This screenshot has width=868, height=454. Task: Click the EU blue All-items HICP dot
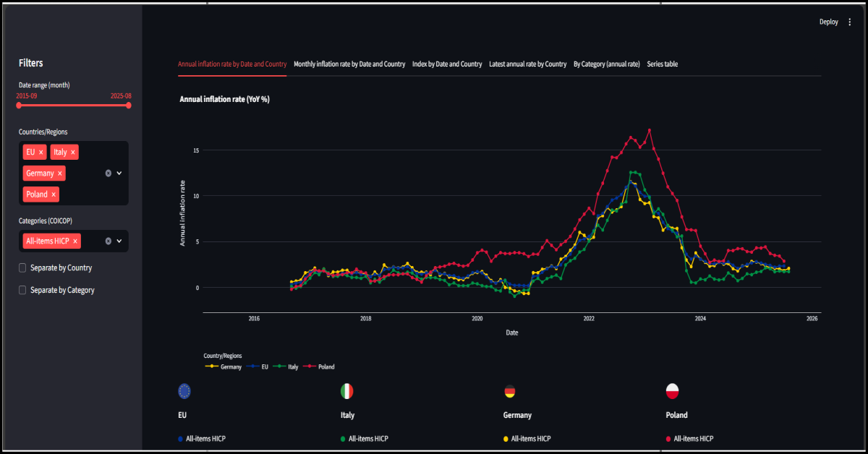(x=180, y=439)
